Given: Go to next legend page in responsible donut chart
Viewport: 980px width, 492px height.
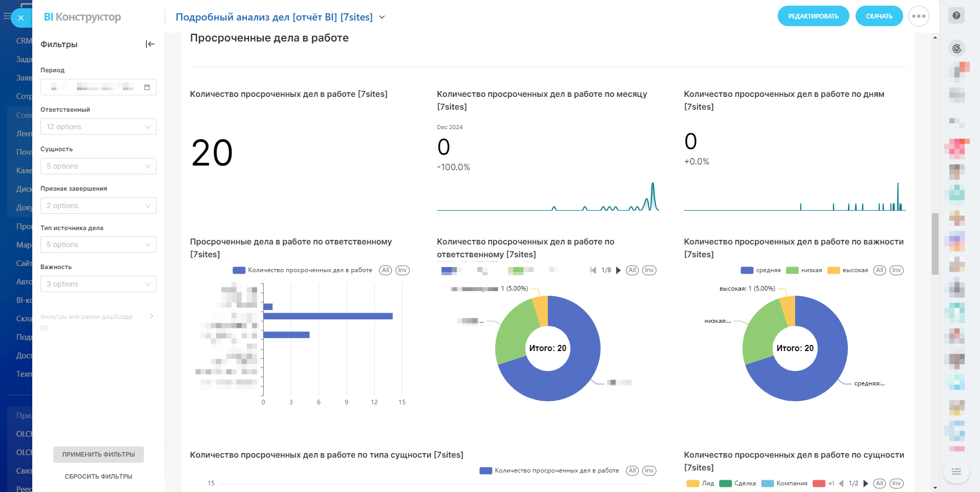Looking at the screenshot, I should [x=619, y=270].
